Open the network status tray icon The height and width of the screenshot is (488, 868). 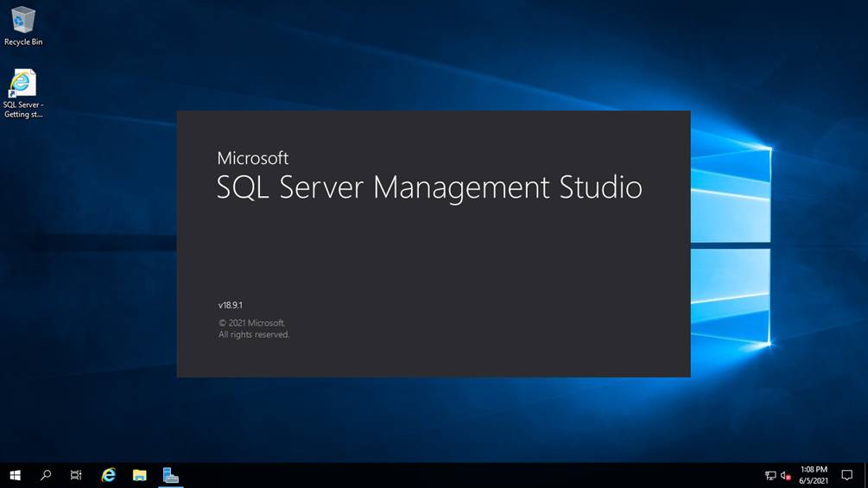770,475
